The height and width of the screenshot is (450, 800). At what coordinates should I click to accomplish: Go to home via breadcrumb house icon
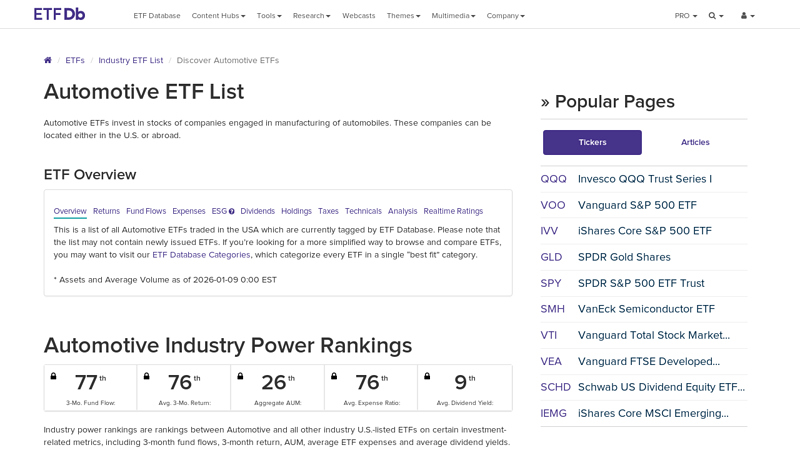click(x=48, y=60)
